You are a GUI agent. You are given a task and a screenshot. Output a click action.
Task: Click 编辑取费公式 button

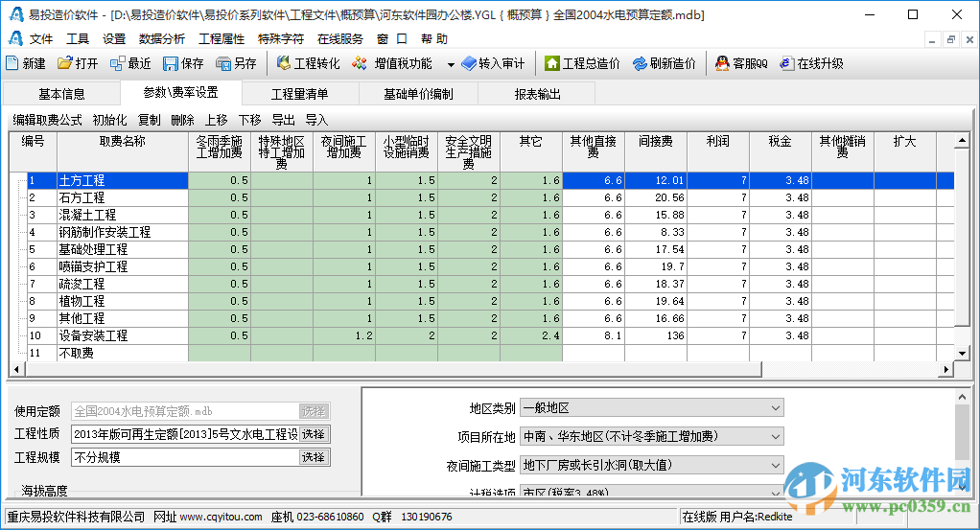[48, 120]
